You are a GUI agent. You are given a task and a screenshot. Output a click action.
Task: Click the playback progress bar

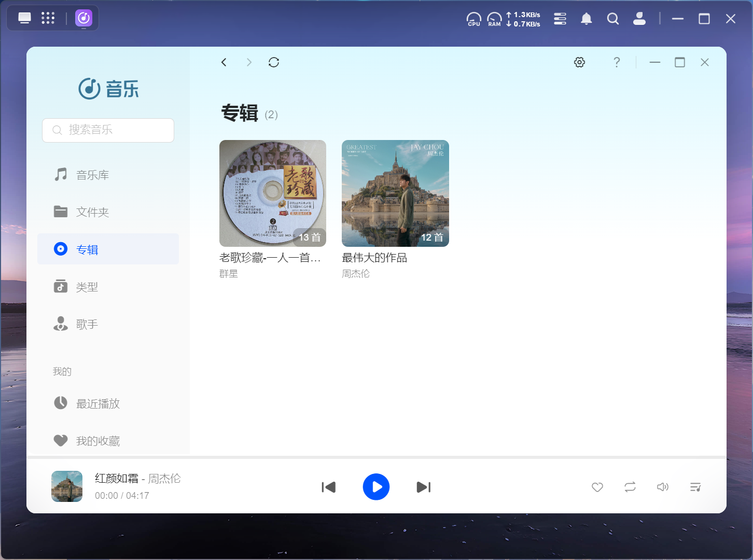376,457
